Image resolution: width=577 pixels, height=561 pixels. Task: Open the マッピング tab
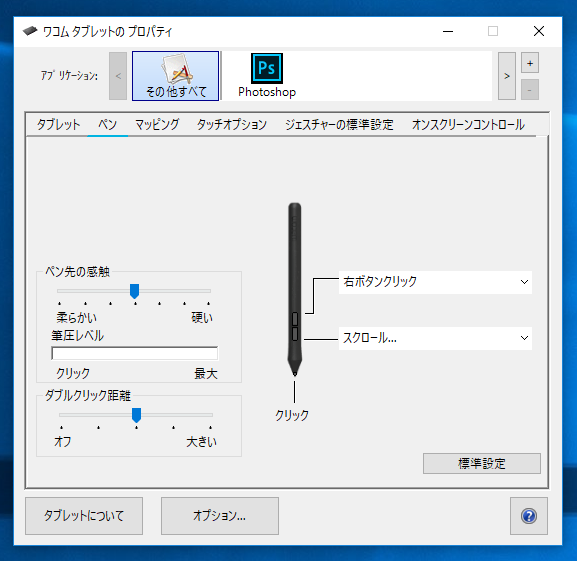157,125
